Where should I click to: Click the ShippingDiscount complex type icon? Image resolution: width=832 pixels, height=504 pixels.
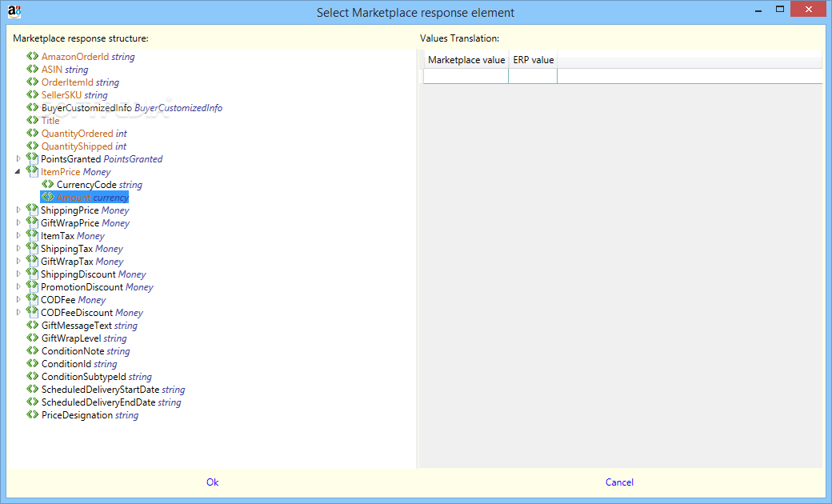coord(32,274)
